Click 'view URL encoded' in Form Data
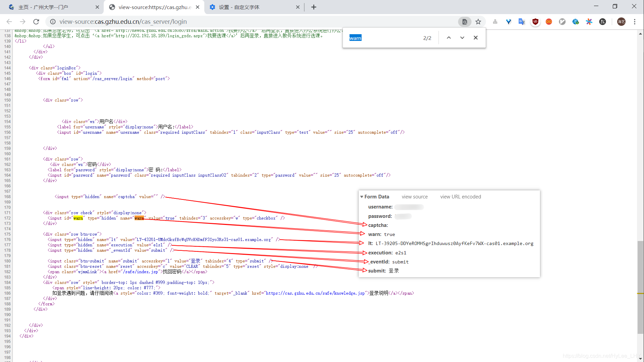Screen dimensions: 644x362 (x=460, y=197)
